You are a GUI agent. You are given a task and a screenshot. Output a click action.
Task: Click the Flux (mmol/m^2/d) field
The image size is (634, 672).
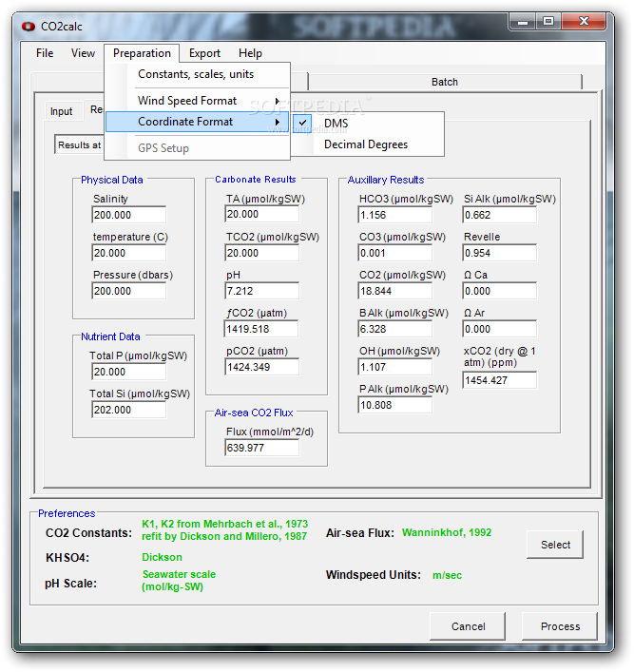[262, 448]
